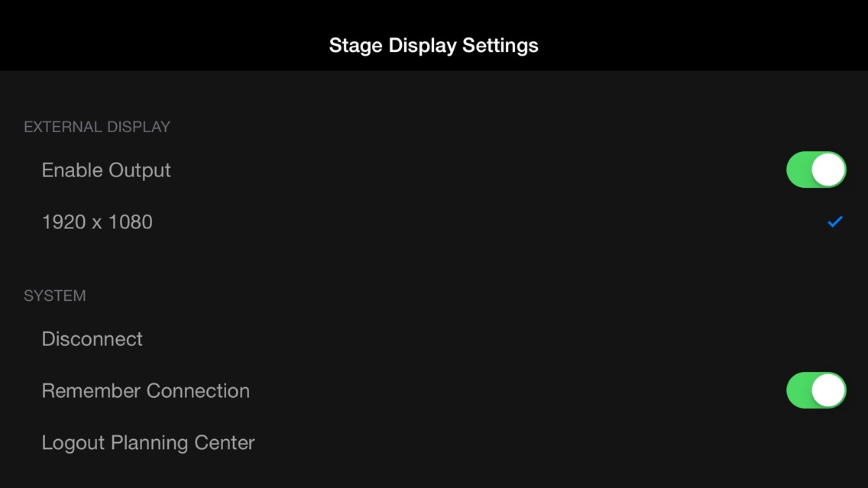Toggle Enable Output under External Display

coord(816,170)
